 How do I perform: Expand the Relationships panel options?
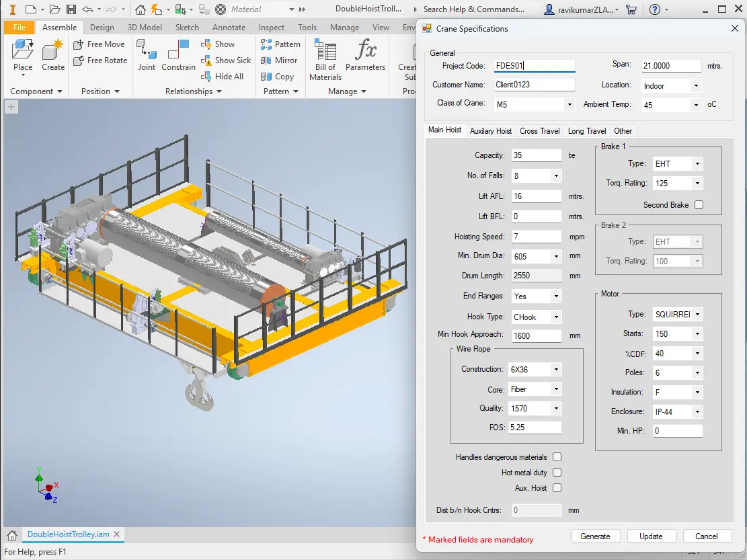pos(219,91)
